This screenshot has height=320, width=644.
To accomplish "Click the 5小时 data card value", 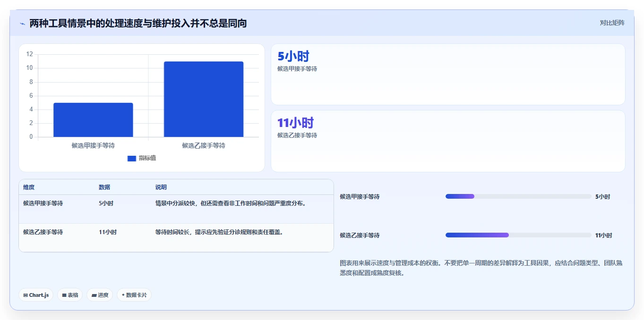I will click(x=293, y=57).
